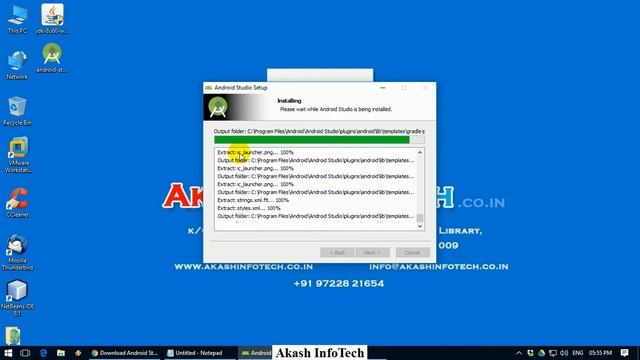The height and width of the screenshot is (360, 640).
Task: Open the Action Center notifications icon
Action: pyautogui.click(x=624, y=353)
